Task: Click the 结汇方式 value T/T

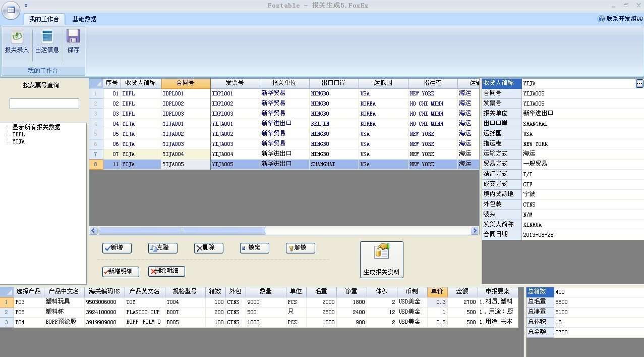Action: [x=582, y=174]
